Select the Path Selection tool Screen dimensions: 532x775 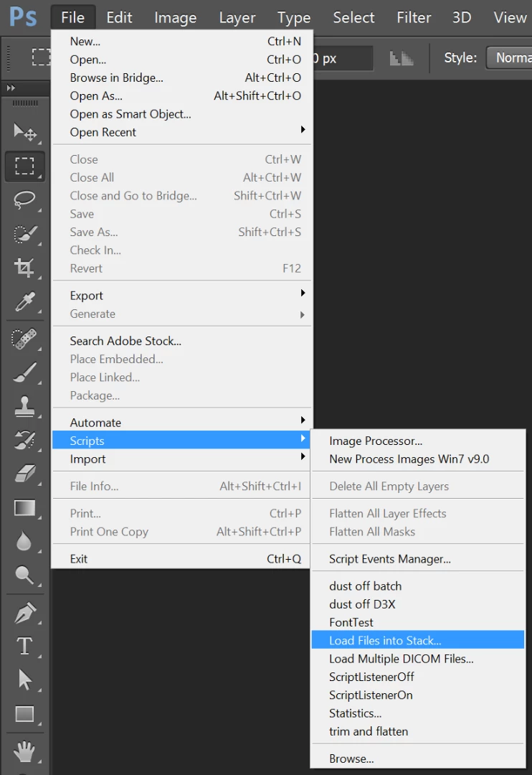point(24,680)
